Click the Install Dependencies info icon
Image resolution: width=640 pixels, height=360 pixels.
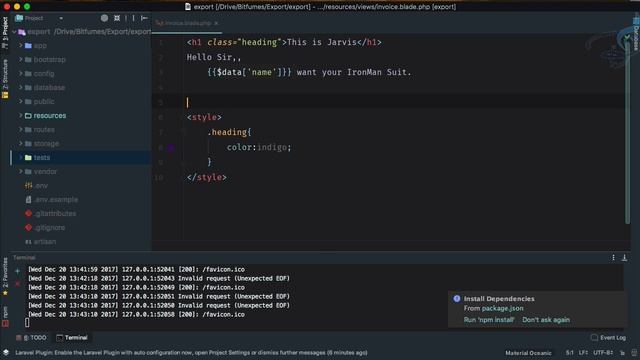pyautogui.click(x=457, y=299)
